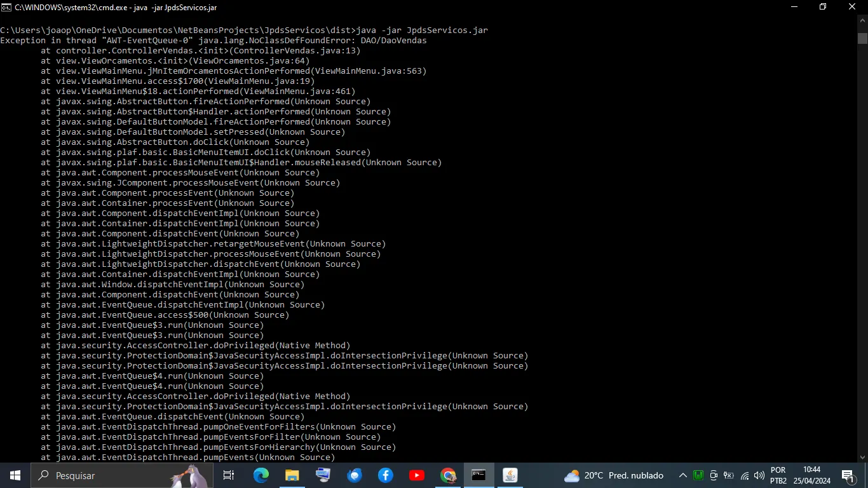Click the Pesquisar search box
Image resolution: width=868 pixels, height=488 pixels.
tap(121, 475)
